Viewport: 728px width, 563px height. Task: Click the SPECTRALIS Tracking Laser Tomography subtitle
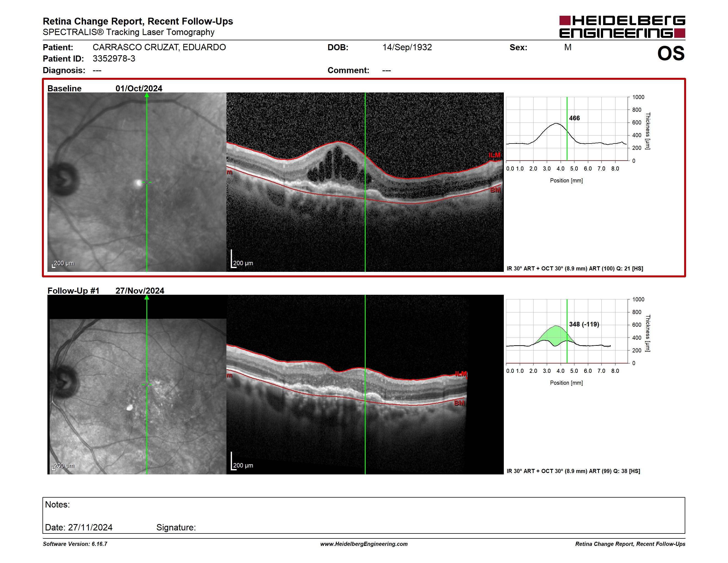pos(129,32)
